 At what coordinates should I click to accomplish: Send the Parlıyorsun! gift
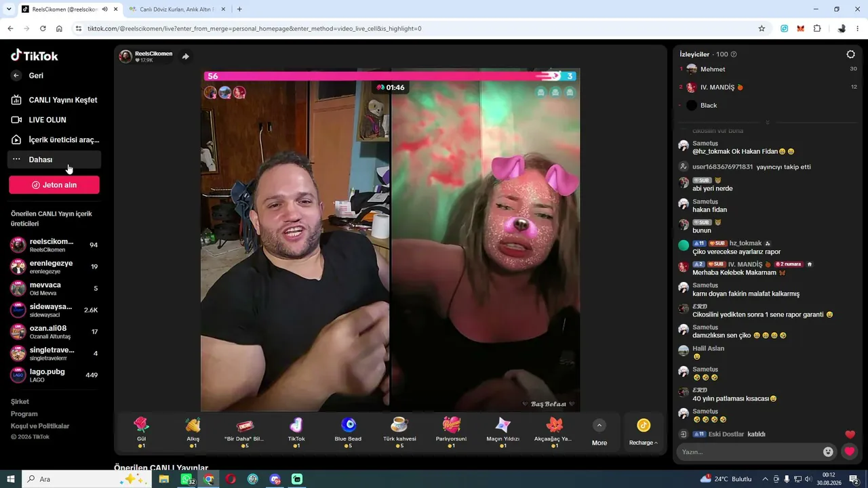(451, 432)
